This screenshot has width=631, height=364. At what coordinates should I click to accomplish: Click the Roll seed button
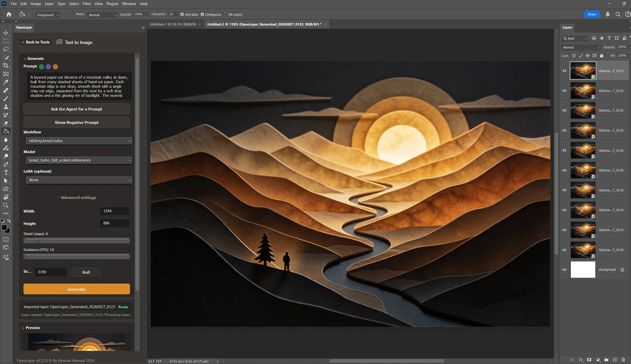tap(86, 272)
